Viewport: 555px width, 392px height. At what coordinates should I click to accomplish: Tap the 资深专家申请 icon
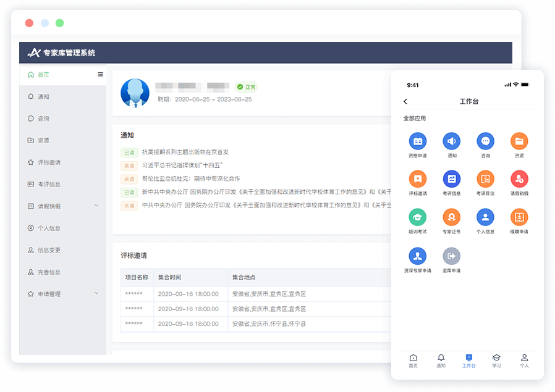(x=417, y=256)
